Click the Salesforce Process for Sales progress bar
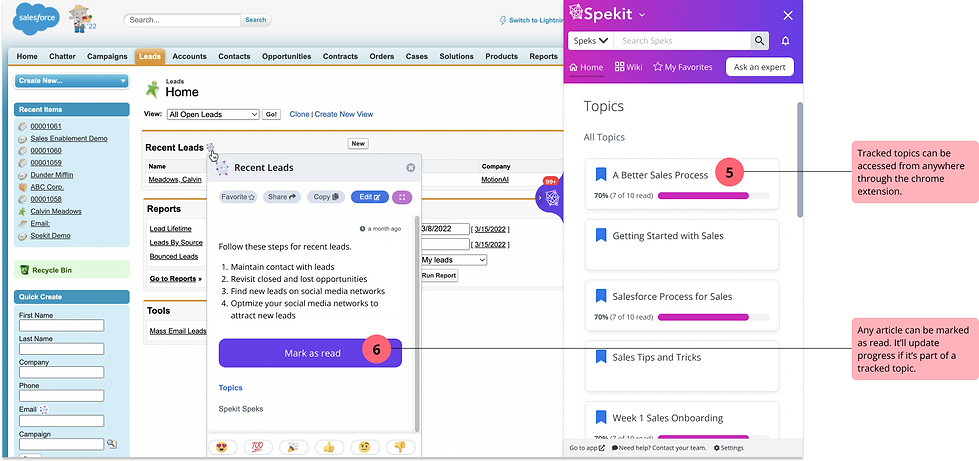The image size is (979, 461). click(714, 317)
